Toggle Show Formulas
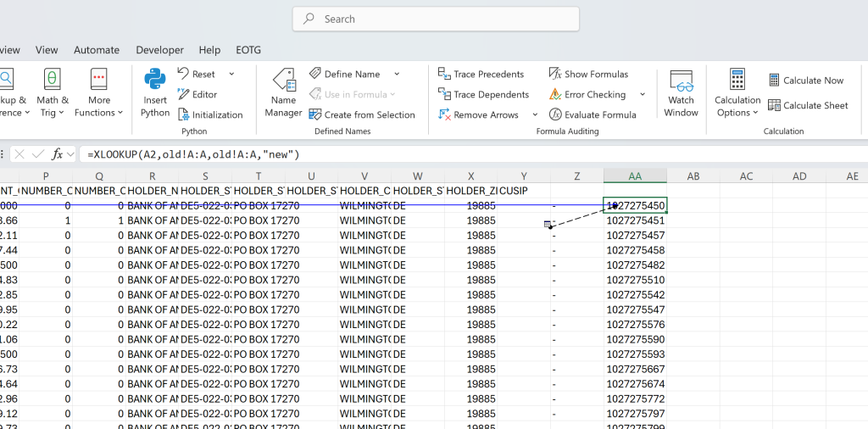 coord(589,74)
